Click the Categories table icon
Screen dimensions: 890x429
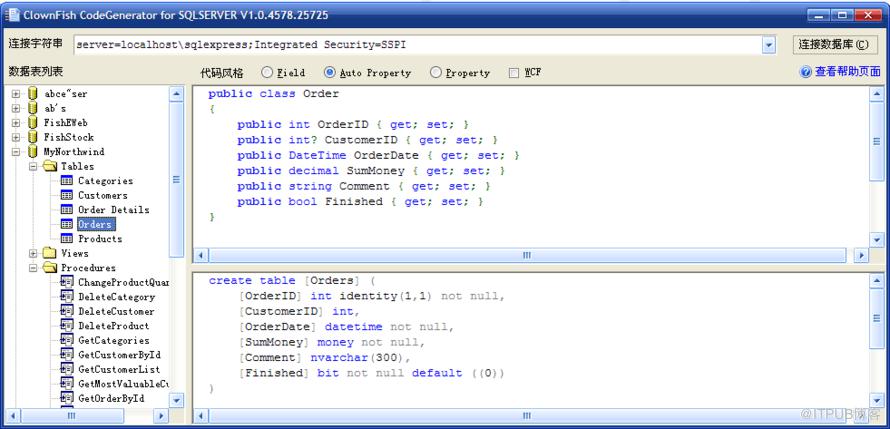click(66, 180)
